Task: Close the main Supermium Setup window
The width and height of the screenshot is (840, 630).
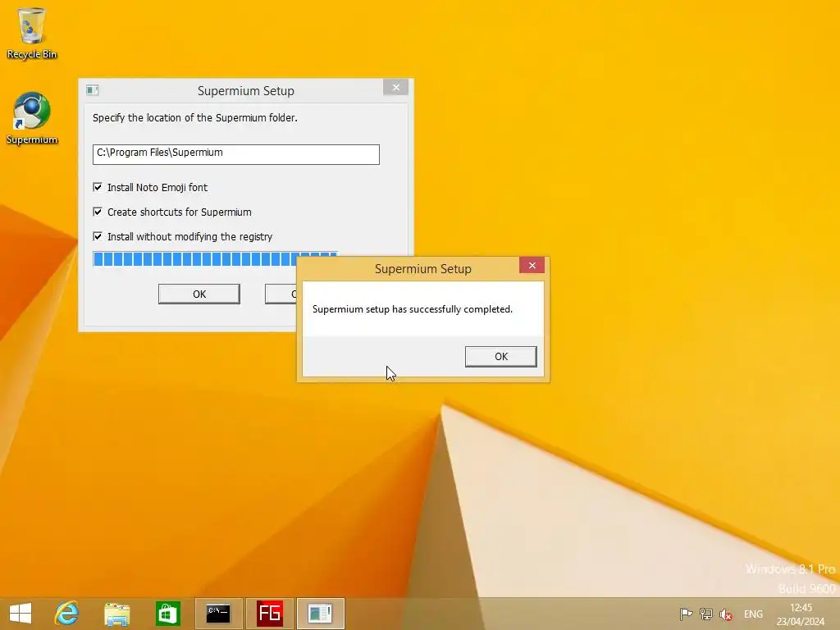Action: pos(396,87)
